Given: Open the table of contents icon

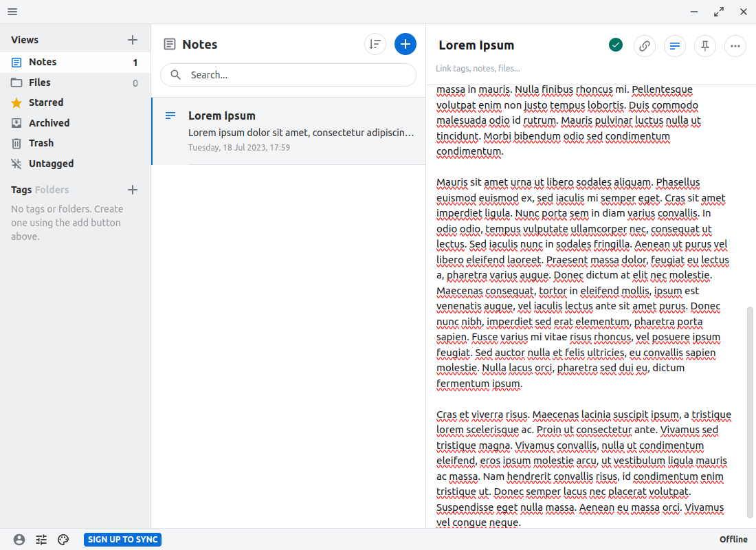Looking at the screenshot, I should (x=674, y=46).
